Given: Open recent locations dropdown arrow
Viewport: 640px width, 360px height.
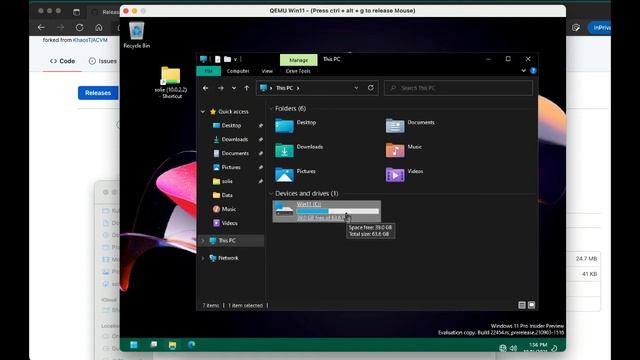Looking at the screenshot, I should 234,88.
